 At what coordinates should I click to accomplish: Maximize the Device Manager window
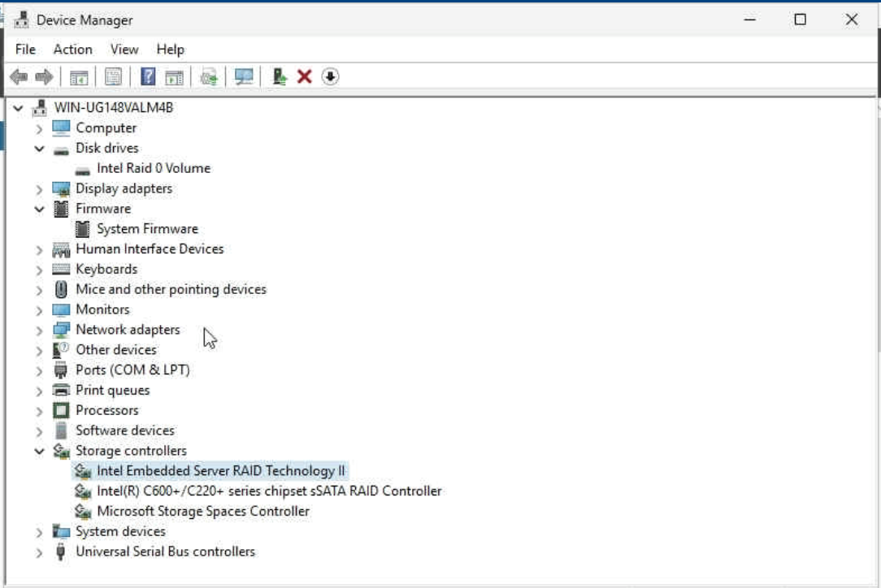[x=800, y=19]
